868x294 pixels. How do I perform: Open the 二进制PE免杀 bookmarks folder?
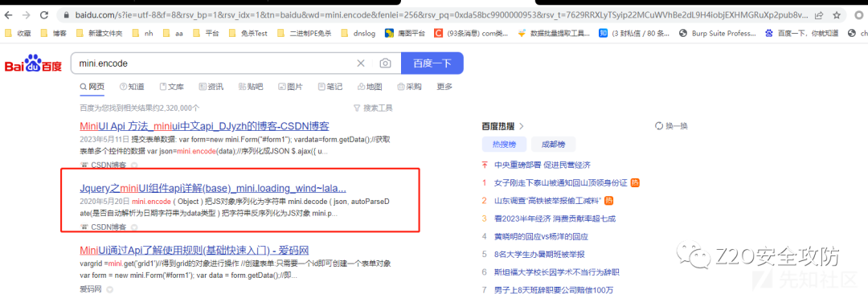coord(305,33)
